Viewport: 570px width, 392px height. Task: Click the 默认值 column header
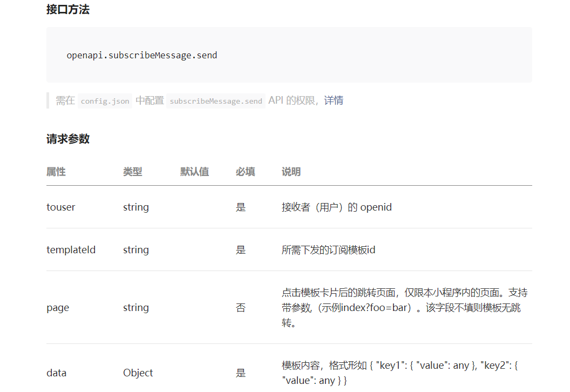194,172
